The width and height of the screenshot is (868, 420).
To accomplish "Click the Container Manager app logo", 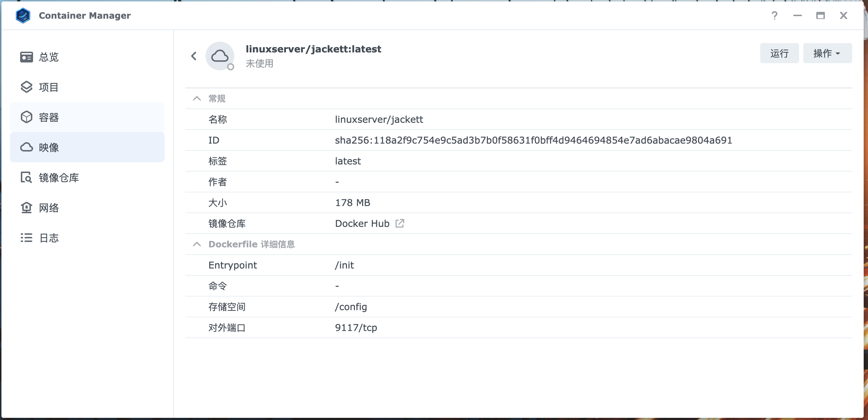I will click(x=23, y=15).
